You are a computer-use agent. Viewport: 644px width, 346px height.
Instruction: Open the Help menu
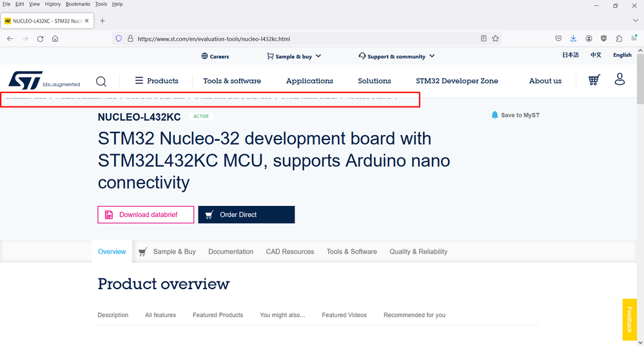coord(117,4)
